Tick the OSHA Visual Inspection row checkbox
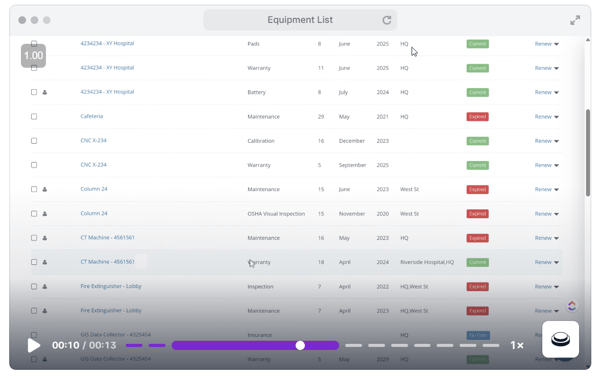600x378 pixels. click(34, 213)
